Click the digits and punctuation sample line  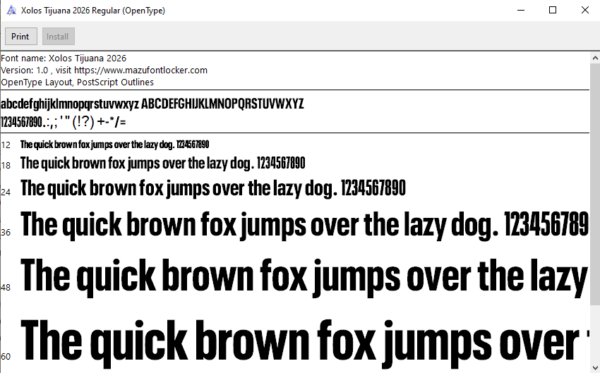click(63, 122)
